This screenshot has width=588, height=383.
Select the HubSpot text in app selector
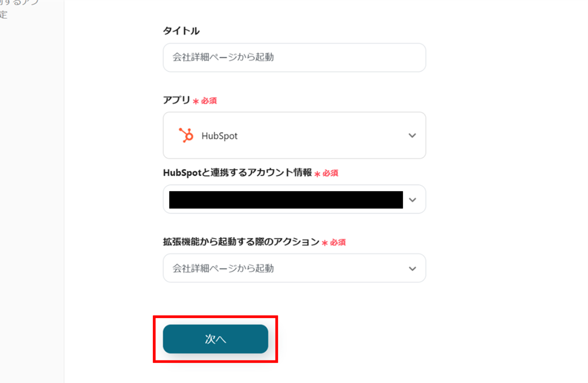point(219,136)
